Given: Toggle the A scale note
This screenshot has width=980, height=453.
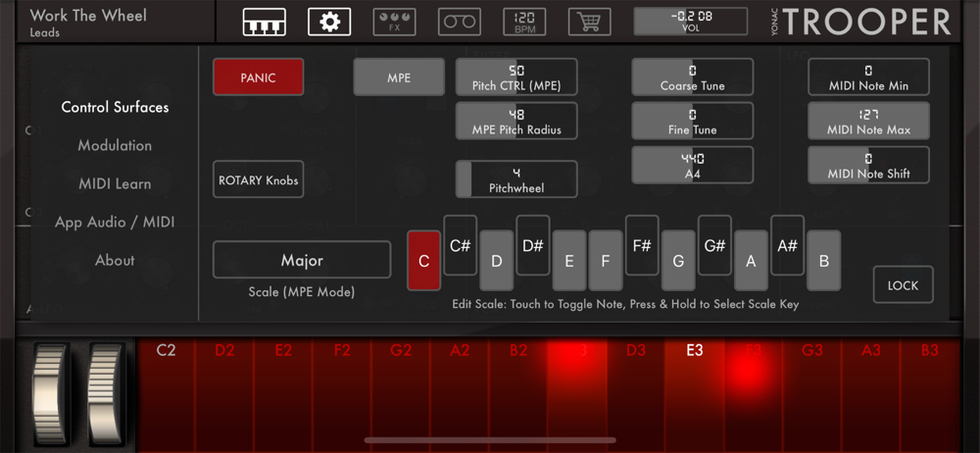Looking at the screenshot, I should [x=751, y=260].
